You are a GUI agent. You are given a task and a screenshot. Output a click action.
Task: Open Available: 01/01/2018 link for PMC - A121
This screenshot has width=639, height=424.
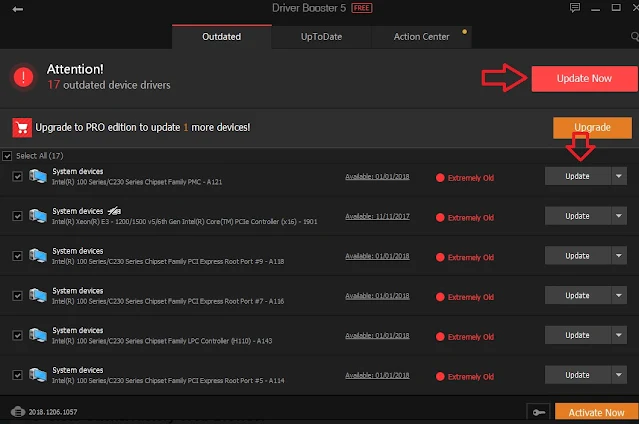(x=377, y=177)
